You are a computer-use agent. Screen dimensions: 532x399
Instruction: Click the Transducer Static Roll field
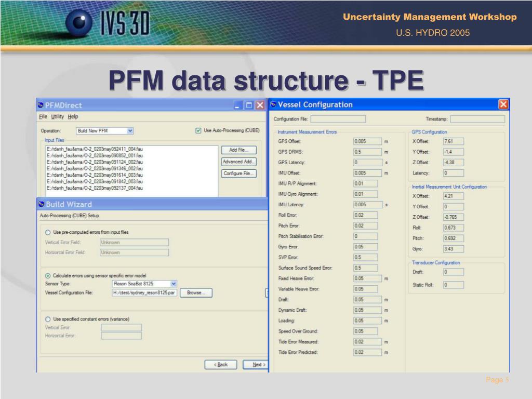click(453, 285)
